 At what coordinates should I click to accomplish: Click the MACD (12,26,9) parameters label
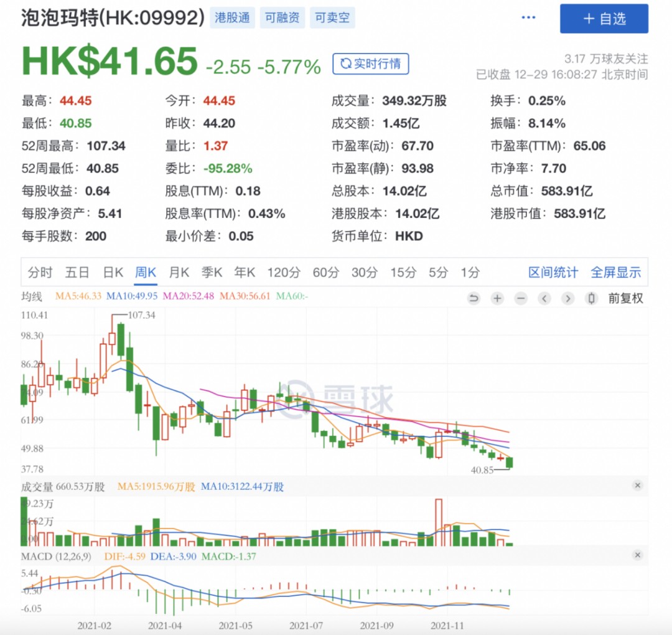coord(56,557)
